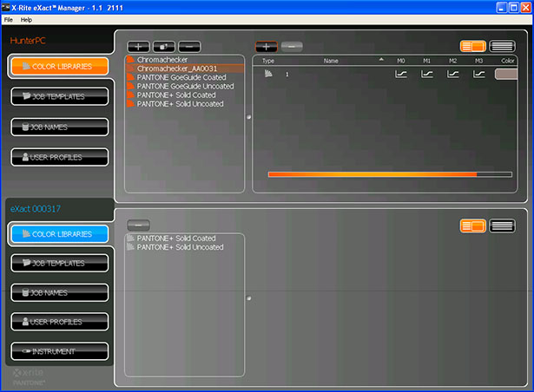Click the orange folder icon beside Chromachecker

(x=130, y=60)
